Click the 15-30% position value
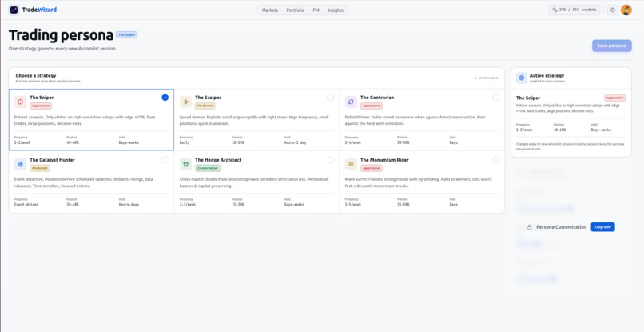Viewport: 644px width, 332px height. click(238, 205)
